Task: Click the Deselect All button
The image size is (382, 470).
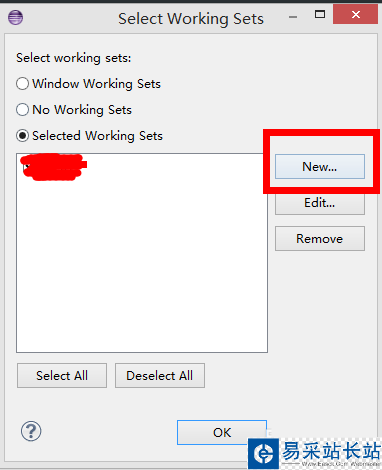Action: pyautogui.click(x=160, y=376)
